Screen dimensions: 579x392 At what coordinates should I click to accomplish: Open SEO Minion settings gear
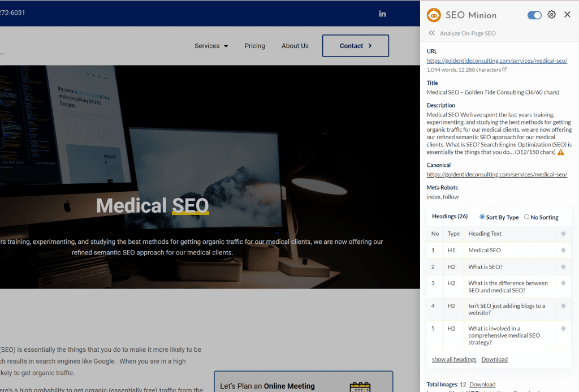pos(552,15)
